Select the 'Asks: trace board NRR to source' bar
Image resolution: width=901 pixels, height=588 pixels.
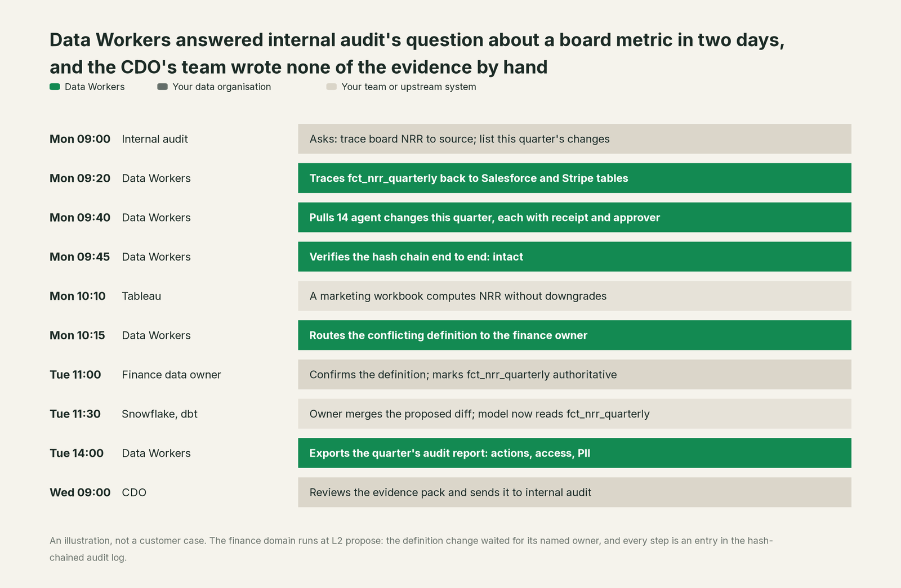[574, 139]
